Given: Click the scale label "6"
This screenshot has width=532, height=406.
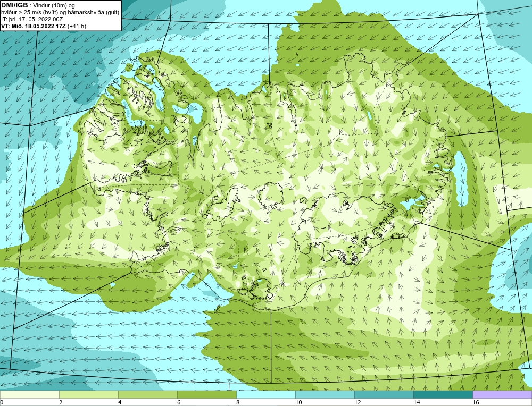Looking at the screenshot, I should tap(179, 402).
